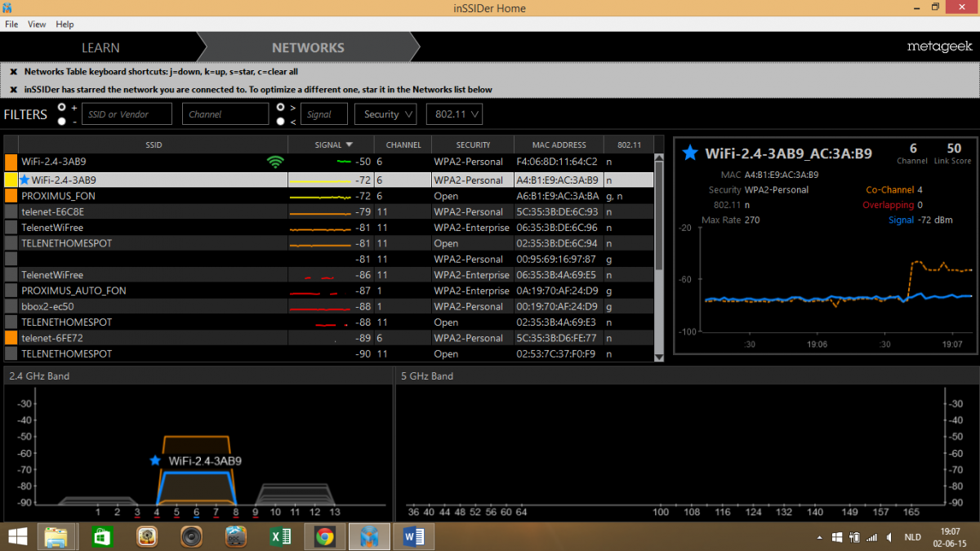
Task: Click the Link Score 50 value
Action: coord(953,148)
